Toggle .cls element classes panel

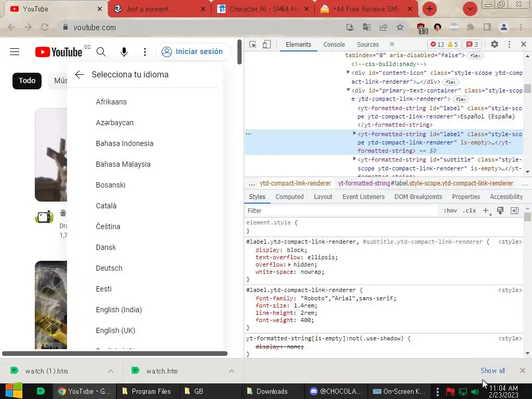(469, 211)
